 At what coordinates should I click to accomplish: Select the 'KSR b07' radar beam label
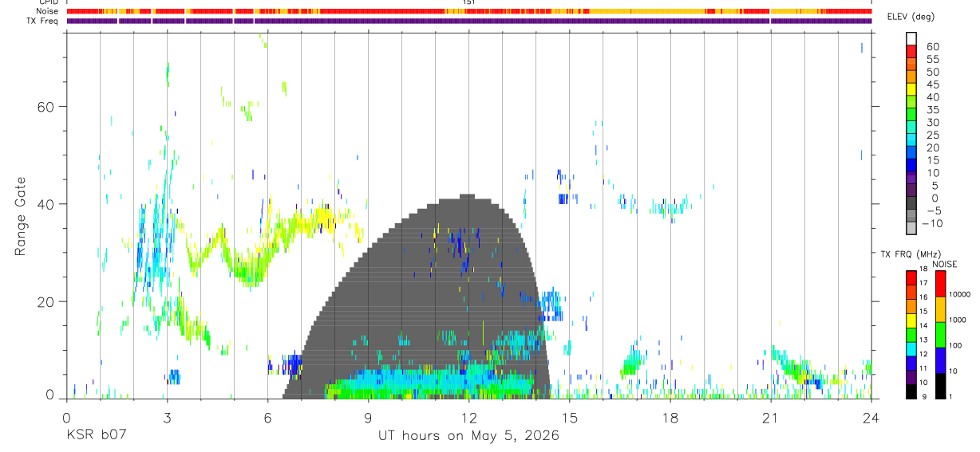point(96,436)
